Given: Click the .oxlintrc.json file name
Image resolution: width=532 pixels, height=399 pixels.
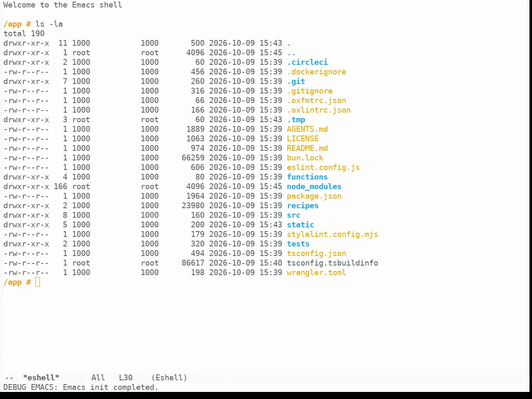Looking at the screenshot, I should click(319, 110).
